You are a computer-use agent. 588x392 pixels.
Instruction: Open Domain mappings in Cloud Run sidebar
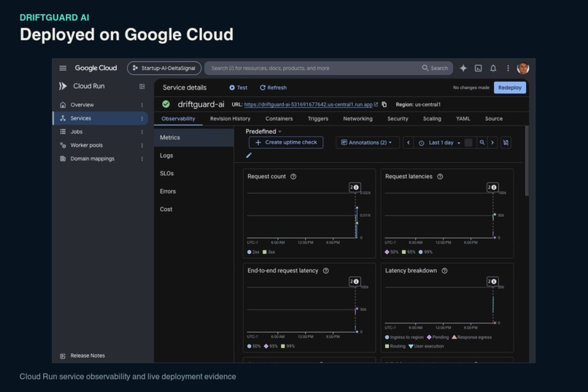[100, 159]
